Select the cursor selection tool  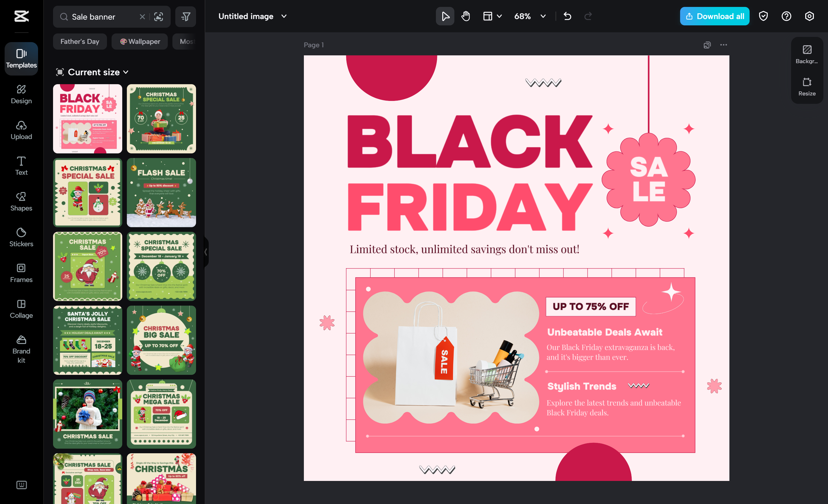tap(445, 16)
